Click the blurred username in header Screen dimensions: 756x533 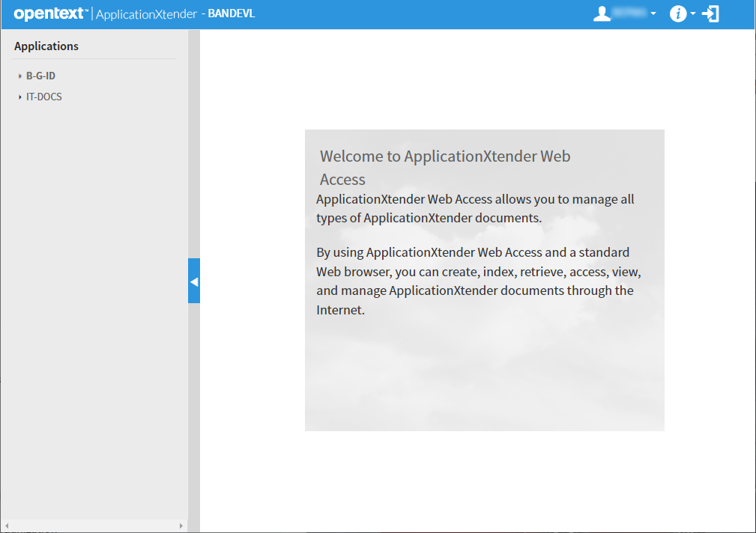click(631, 14)
